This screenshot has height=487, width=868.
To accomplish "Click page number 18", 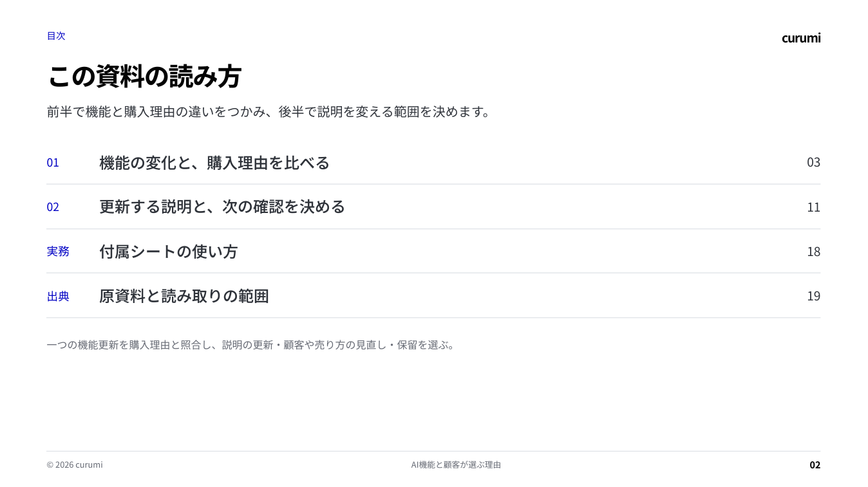I will click(x=813, y=252).
